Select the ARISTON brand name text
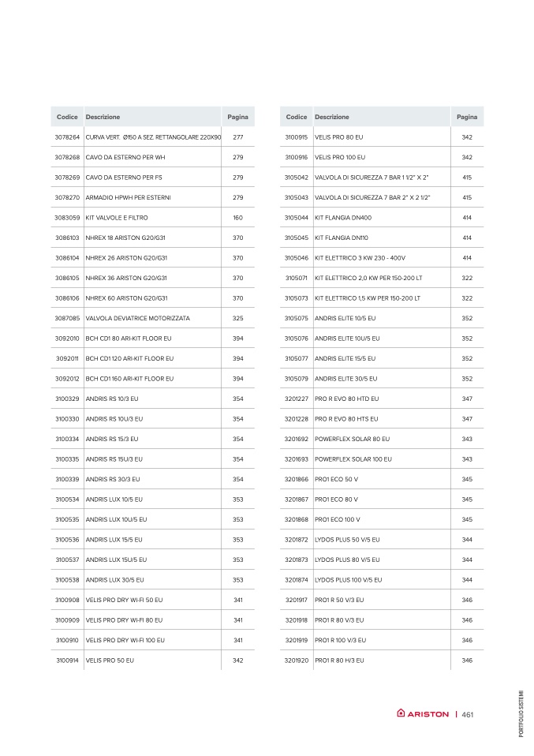The image size is (534, 756). pyautogui.click(x=428, y=714)
